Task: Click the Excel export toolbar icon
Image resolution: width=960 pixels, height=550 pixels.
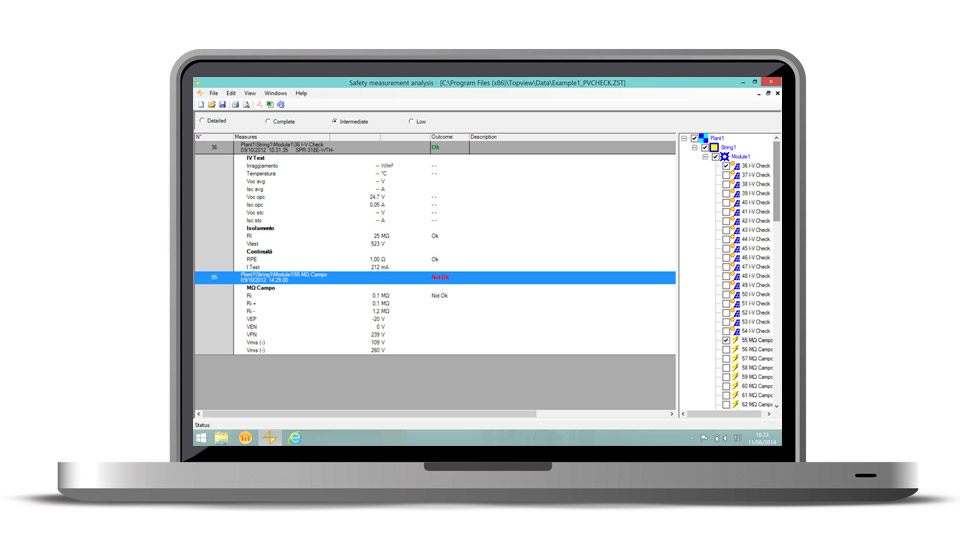Action: click(270, 104)
